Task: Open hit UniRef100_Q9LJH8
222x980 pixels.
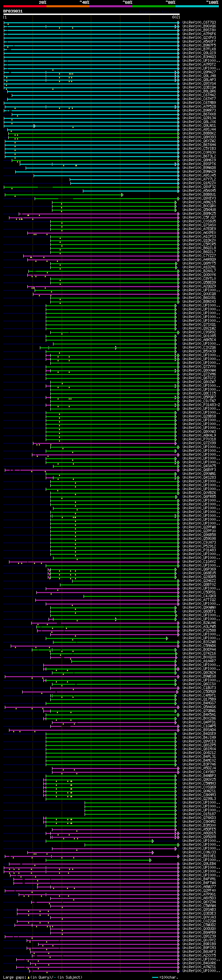Action: point(199,76)
